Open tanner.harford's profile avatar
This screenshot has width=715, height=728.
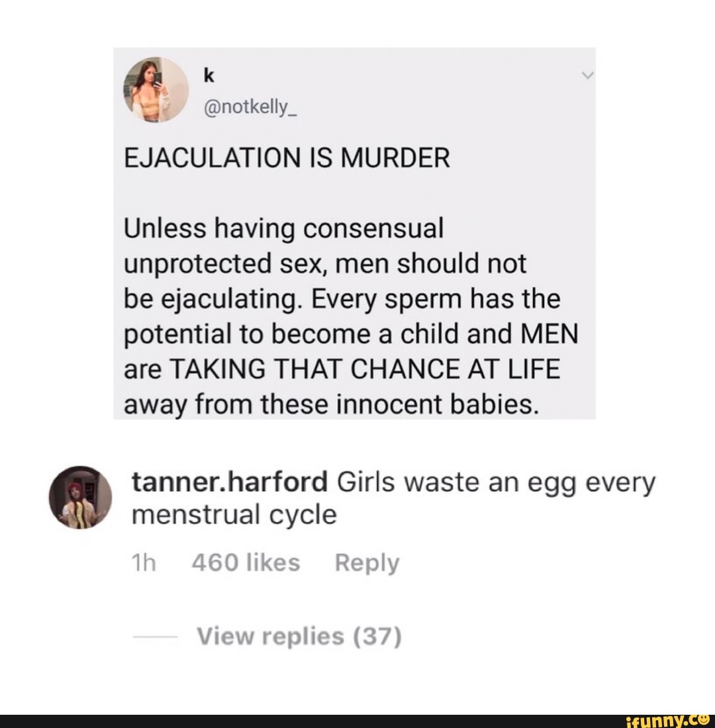click(x=80, y=497)
